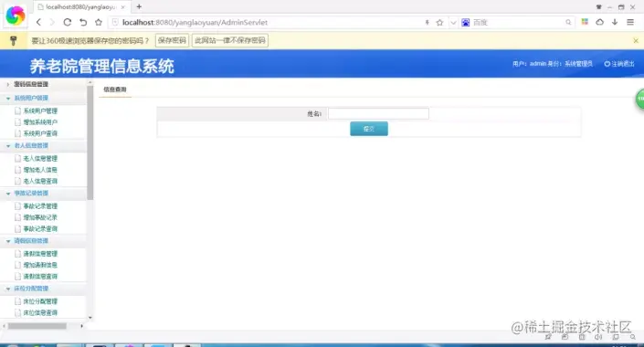Open the 增加请假信息 menu item
The height and width of the screenshot is (347, 644).
(40, 265)
